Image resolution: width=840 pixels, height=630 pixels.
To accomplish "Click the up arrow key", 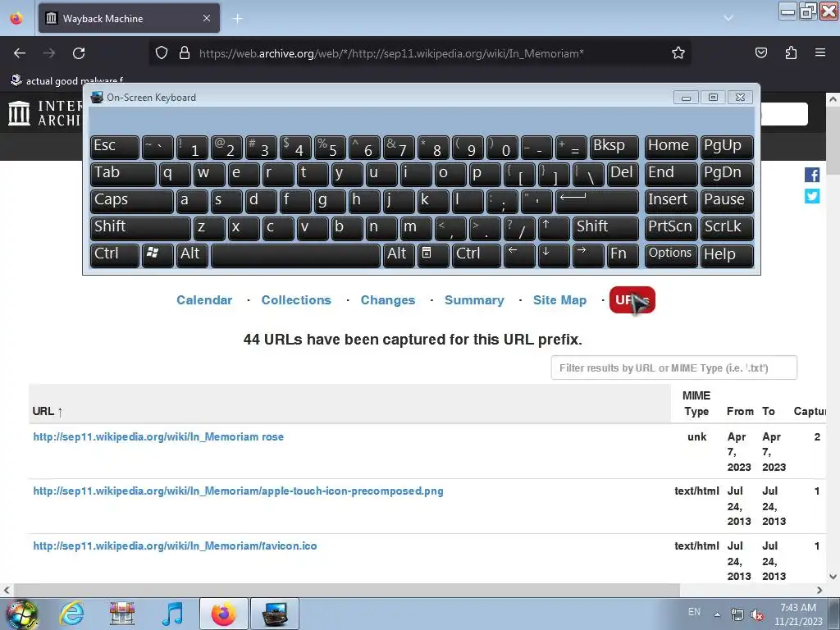I will (x=553, y=228).
